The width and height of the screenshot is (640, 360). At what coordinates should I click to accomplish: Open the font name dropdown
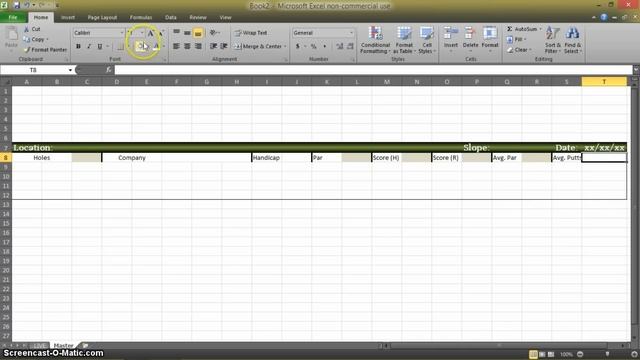[x=122, y=33]
